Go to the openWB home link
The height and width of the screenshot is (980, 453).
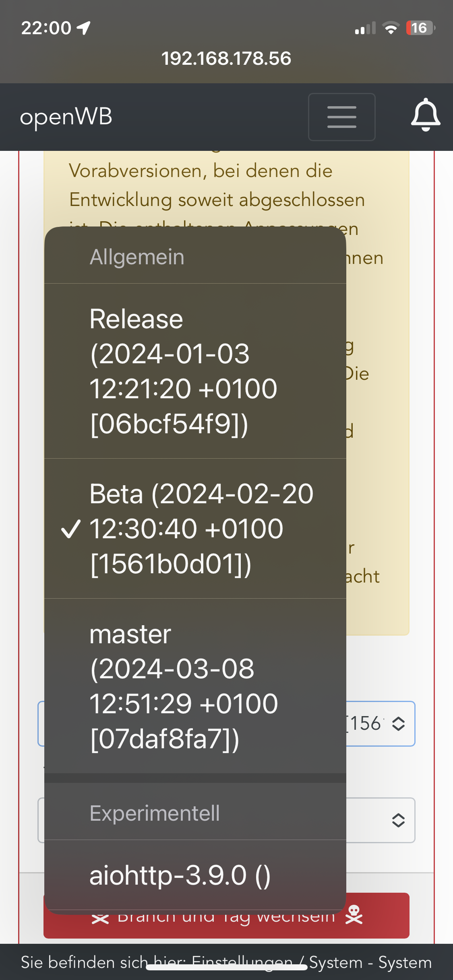[x=66, y=117]
